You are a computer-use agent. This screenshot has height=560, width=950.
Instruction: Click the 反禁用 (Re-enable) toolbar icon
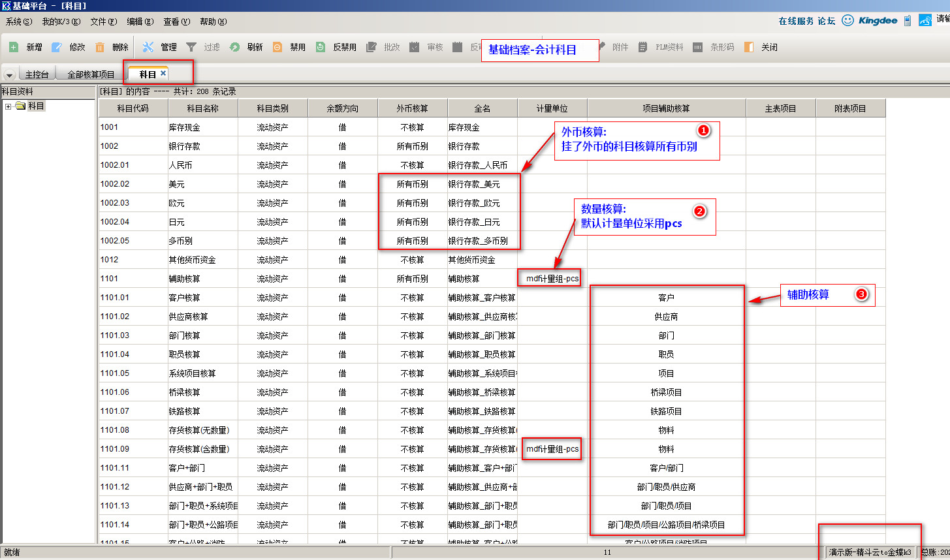click(321, 47)
